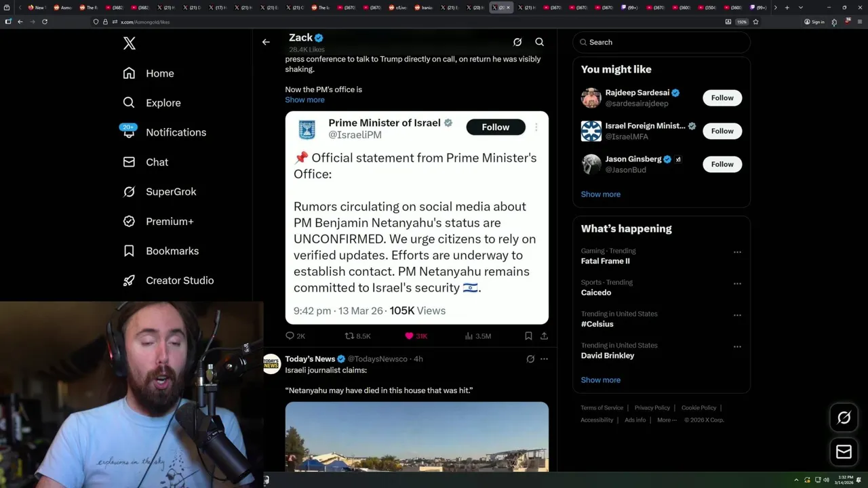
Task: Open the Today's News profile avatar
Action: coord(271,364)
